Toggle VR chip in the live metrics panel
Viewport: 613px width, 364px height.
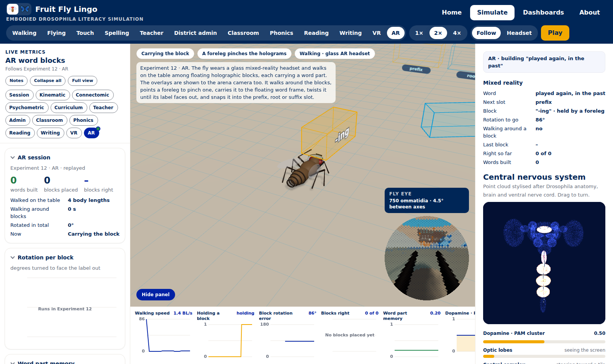74,133
